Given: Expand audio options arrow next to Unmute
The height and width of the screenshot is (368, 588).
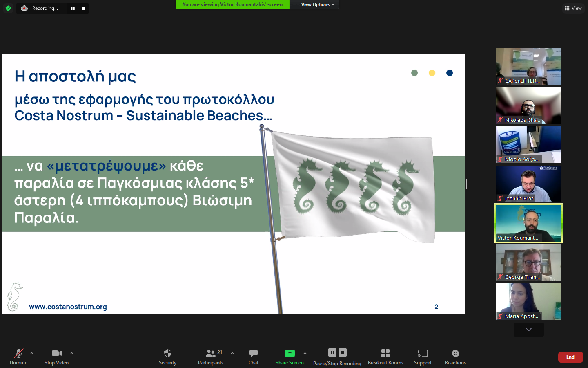Looking at the screenshot, I should (32, 353).
